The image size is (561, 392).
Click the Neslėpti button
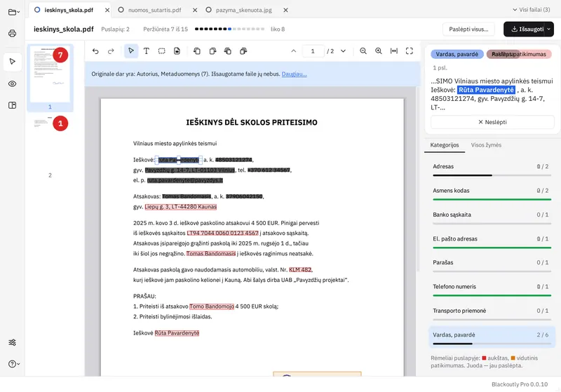click(493, 122)
